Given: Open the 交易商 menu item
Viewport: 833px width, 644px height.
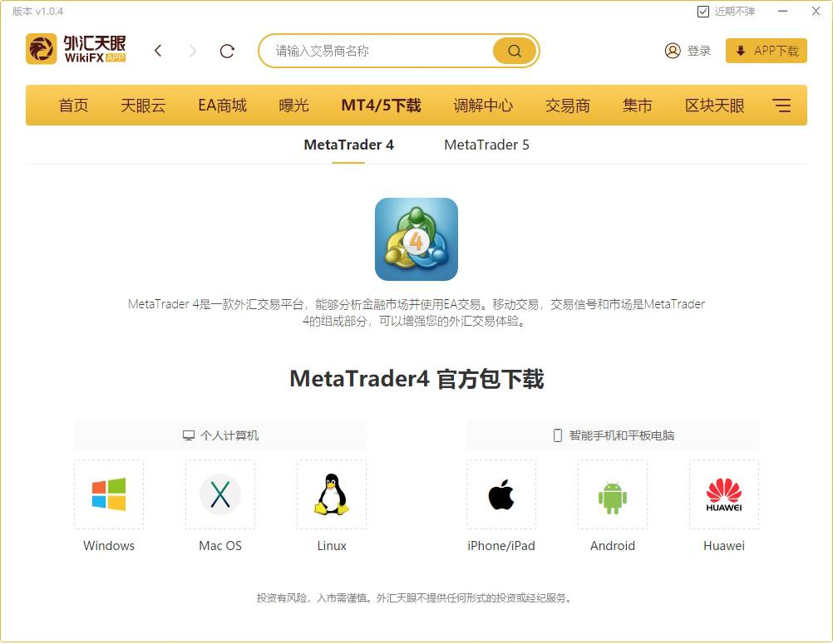Looking at the screenshot, I should (567, 106).
